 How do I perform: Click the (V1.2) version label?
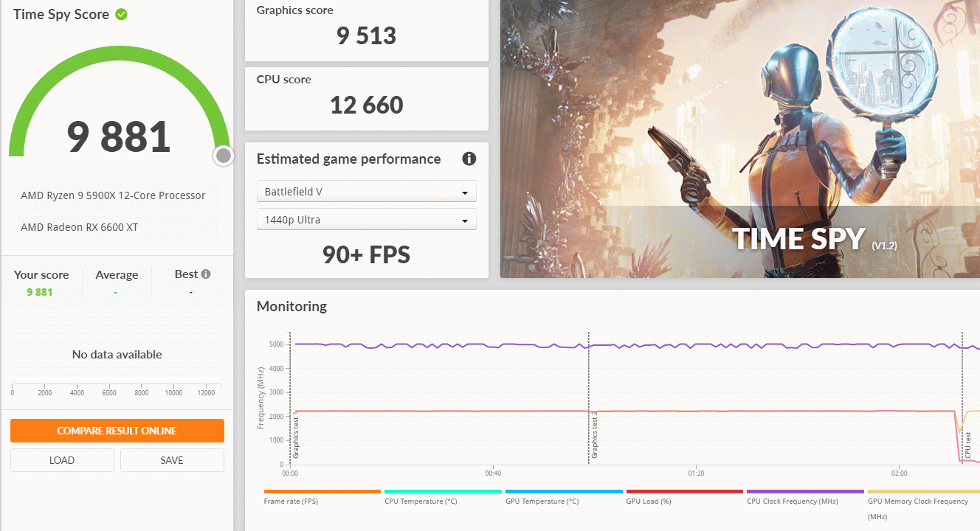(884, 246)
